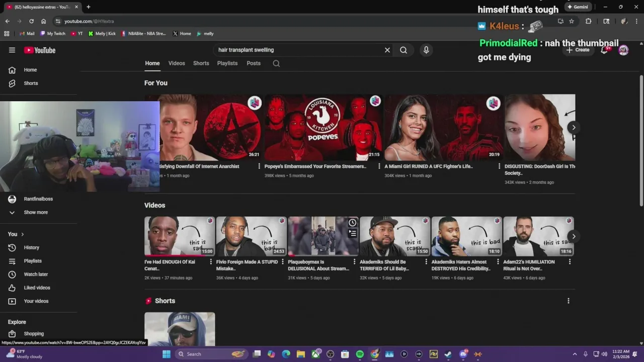This screenshot has height=362, width=644.
Task: Open the Fivio Foreign STUPID Mistake title
Action: click(247, 265)
